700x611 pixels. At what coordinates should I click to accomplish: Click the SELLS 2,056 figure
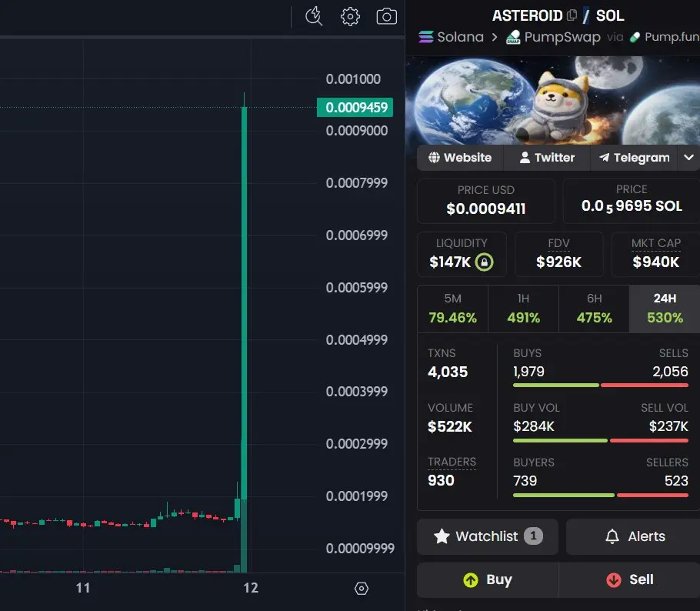[x=670, y=372]
